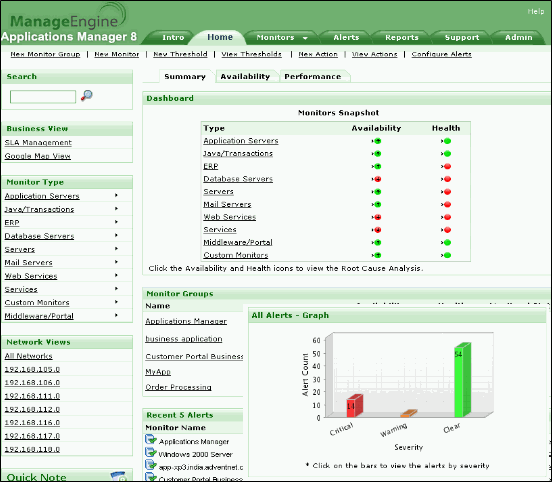This screenshot has width=552, height=482.
Task: Expand Database Servers submenu arrow
Action: point(116,235)
